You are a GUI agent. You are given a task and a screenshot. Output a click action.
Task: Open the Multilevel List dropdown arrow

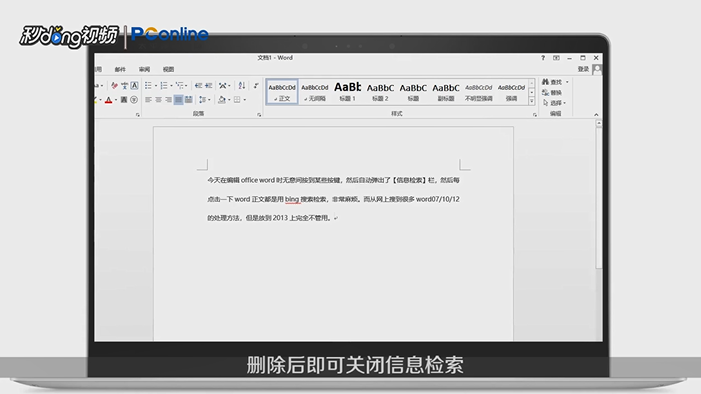(186, 85)
